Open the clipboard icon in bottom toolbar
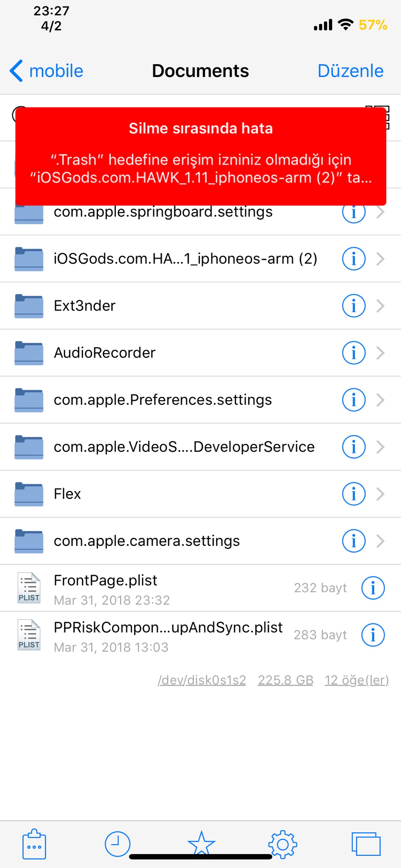This screenshot has height=868, width=401. (34, 844)
